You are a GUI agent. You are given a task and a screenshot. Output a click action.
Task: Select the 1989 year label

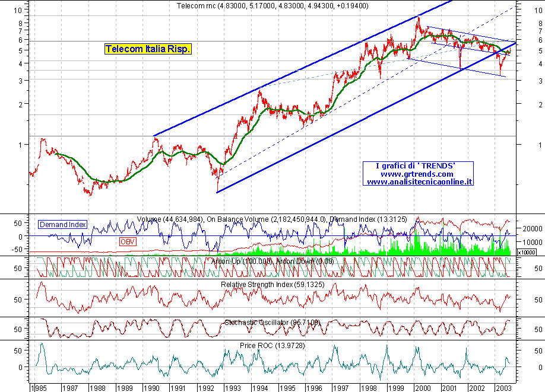[124, 388]
